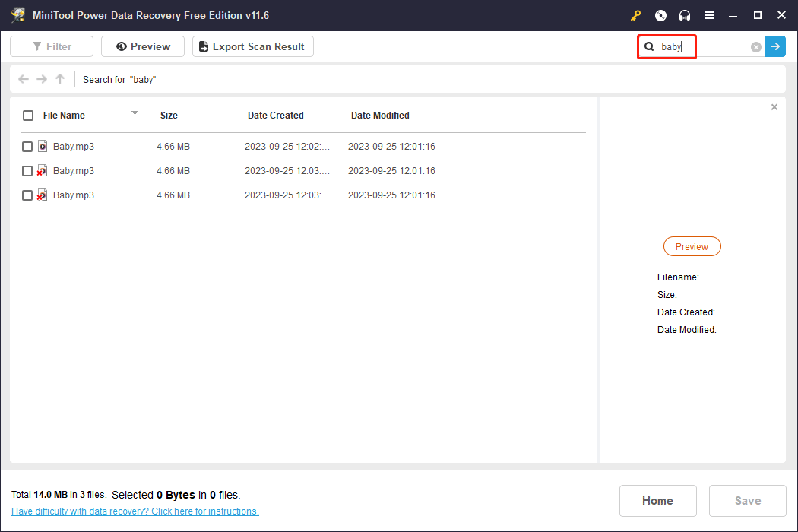Minimize the MiniTool window
The image size is (798, 532).
(733, 16)
